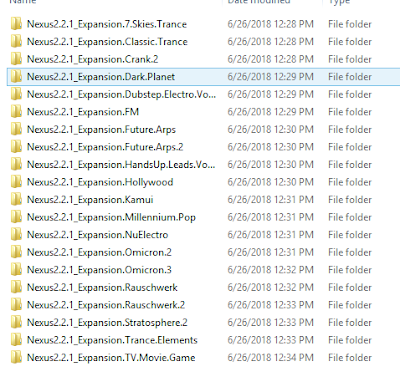The height and width of the screenshot is (387, 400).
Task: Click folder icon of Future.Arps.2 row
Action: point(16,147)
